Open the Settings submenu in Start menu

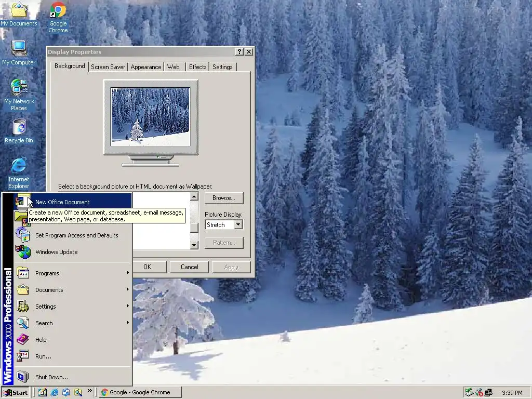click(73, 307)
